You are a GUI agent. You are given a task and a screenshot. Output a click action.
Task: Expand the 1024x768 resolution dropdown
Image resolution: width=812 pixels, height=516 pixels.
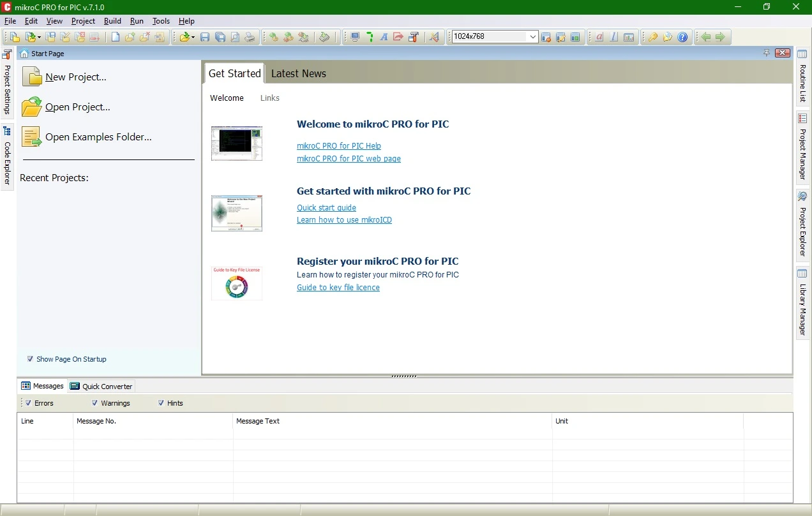coord(533,37)
